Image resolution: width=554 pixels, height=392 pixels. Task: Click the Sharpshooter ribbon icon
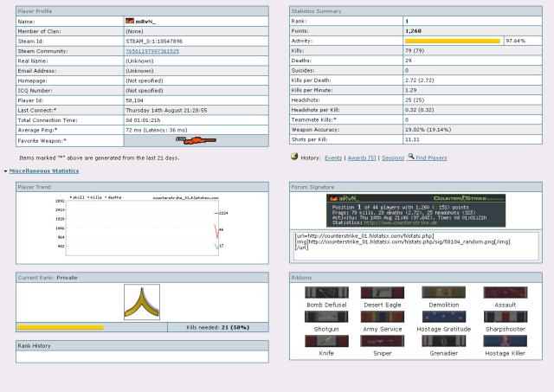(x=505, y=317)
